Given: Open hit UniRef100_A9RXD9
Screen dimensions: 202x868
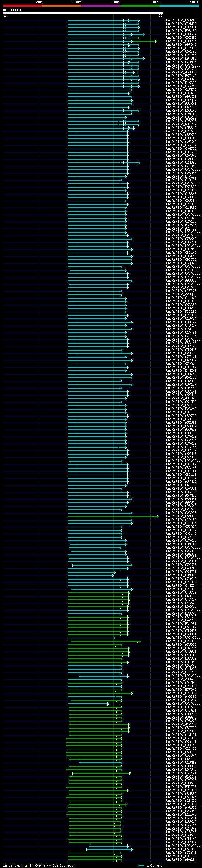Looking at the screenshot, I should [181, 97].
